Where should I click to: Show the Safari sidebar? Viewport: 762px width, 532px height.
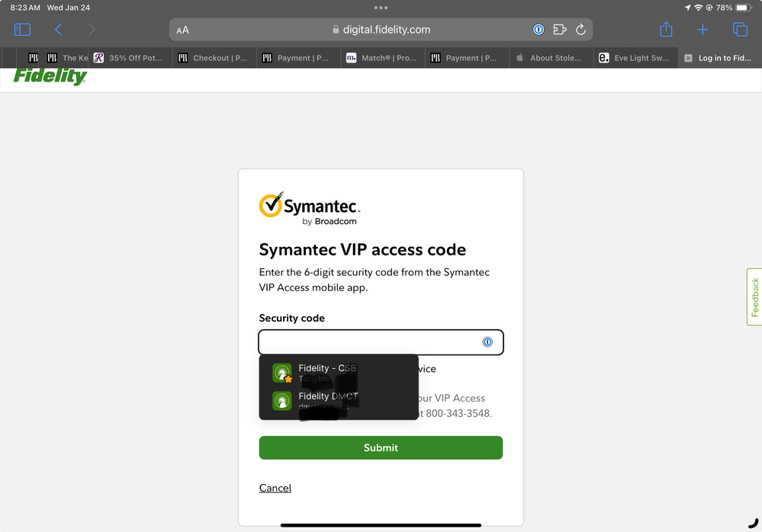click(x=22, y=30)
